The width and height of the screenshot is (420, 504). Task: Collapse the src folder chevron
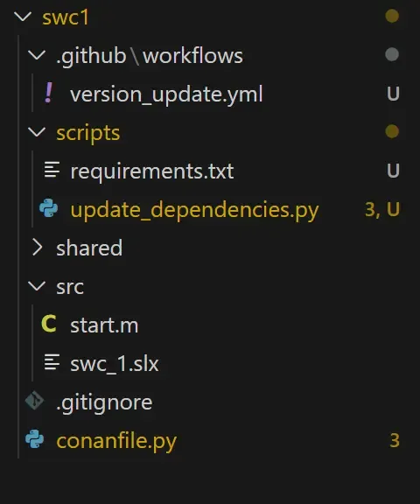point(37,286)
